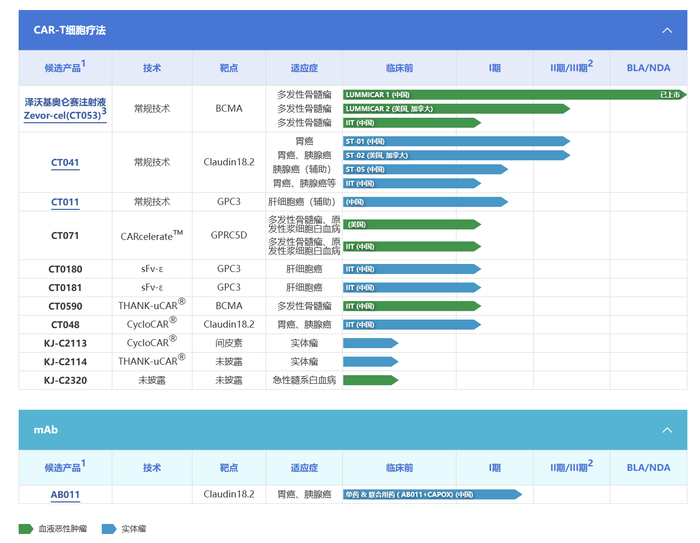Click the ST-02 (美国, 加拿大) progress bar
The image size is (700, 543).
click(x=456, y=155)
